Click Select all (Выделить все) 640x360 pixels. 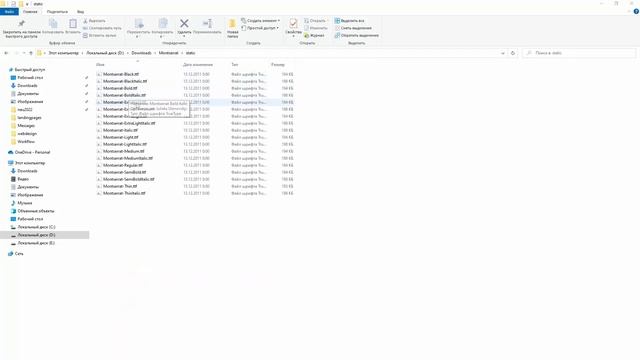pyautogui.click(x=349, y=21)
